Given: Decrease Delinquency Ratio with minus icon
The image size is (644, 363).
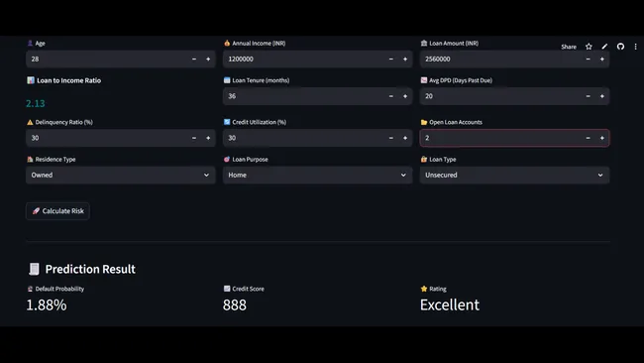Looking at the screenshot, I should pos(194,138).
